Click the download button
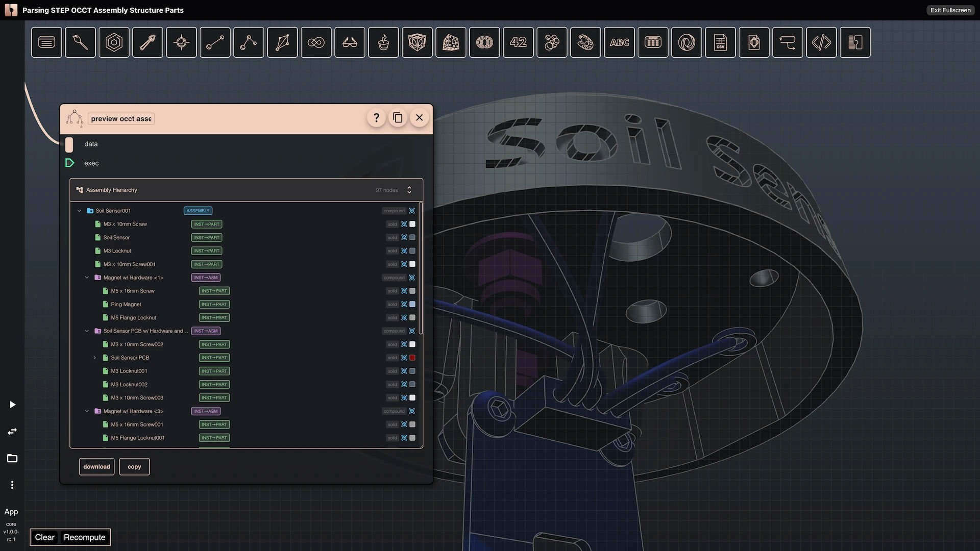 click(x=96, y=466)
